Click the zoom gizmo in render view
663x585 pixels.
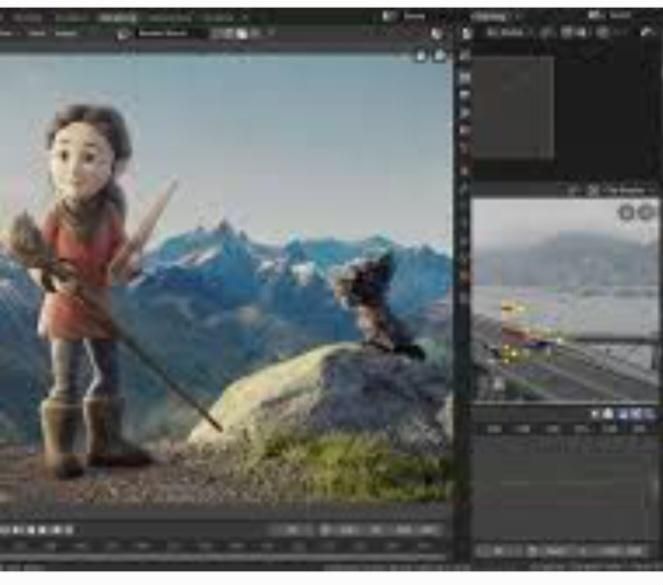click(421, 56)
